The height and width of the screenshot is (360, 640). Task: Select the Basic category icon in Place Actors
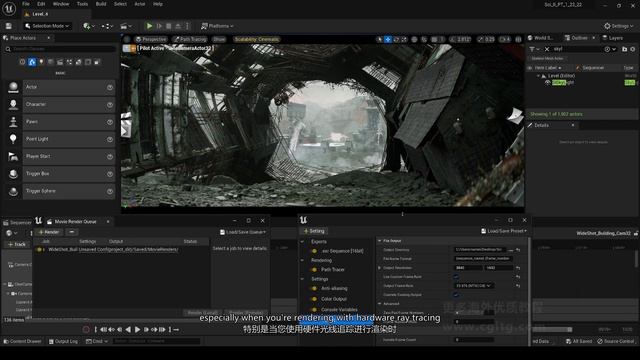[x=32, y=62]
